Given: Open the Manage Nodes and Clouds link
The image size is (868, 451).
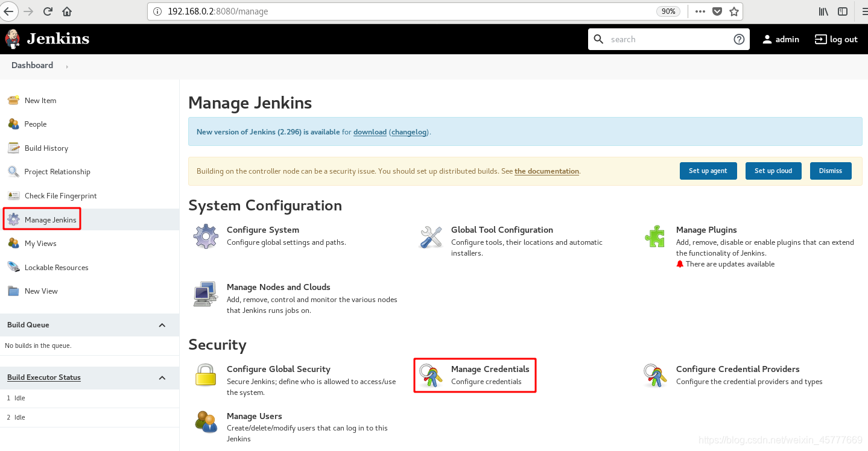Looking at the screenshot, I should coord(279,287).
